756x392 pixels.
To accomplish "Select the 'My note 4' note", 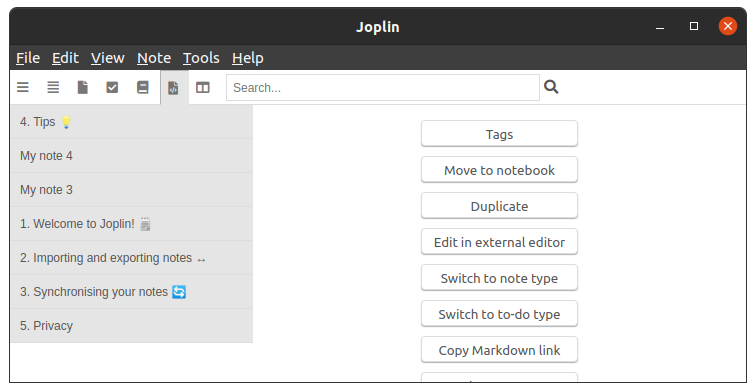I will coord(132,156).
